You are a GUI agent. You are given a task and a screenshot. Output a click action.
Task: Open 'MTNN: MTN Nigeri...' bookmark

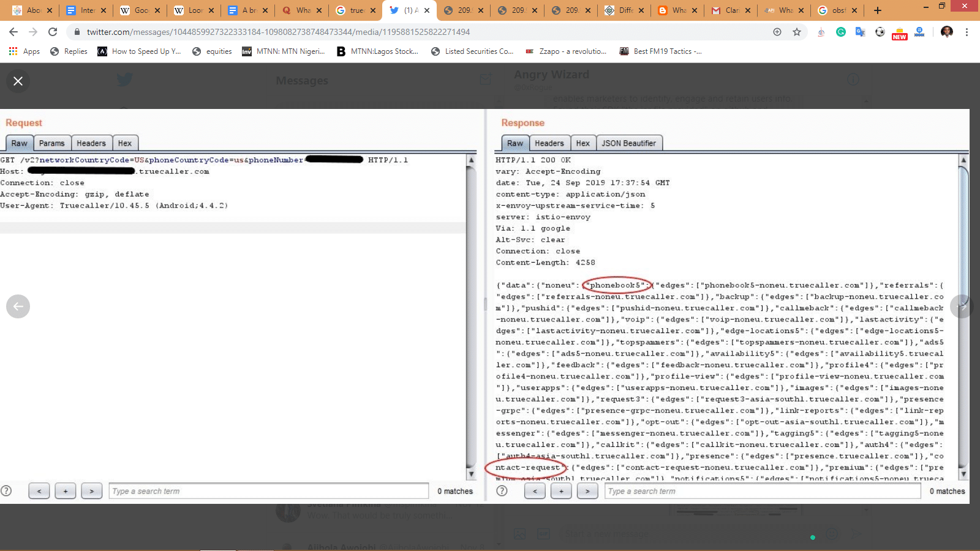coord(284,51)
